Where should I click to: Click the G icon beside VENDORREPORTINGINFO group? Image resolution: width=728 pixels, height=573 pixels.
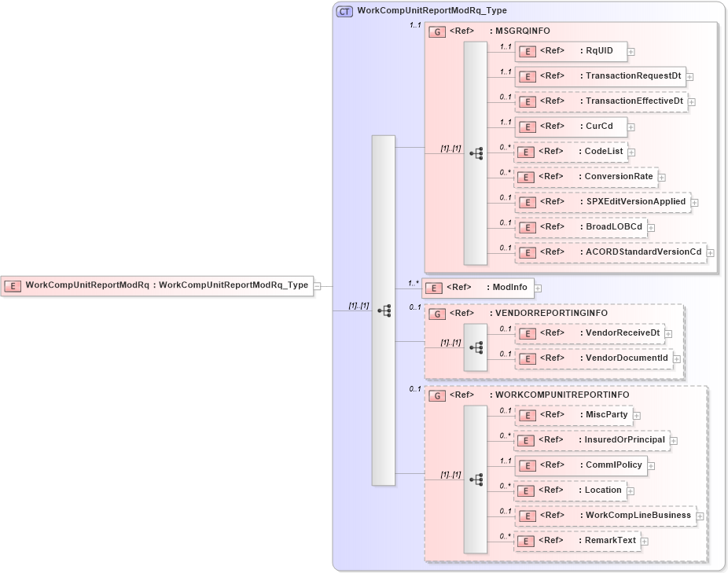(x=436, y=313)
